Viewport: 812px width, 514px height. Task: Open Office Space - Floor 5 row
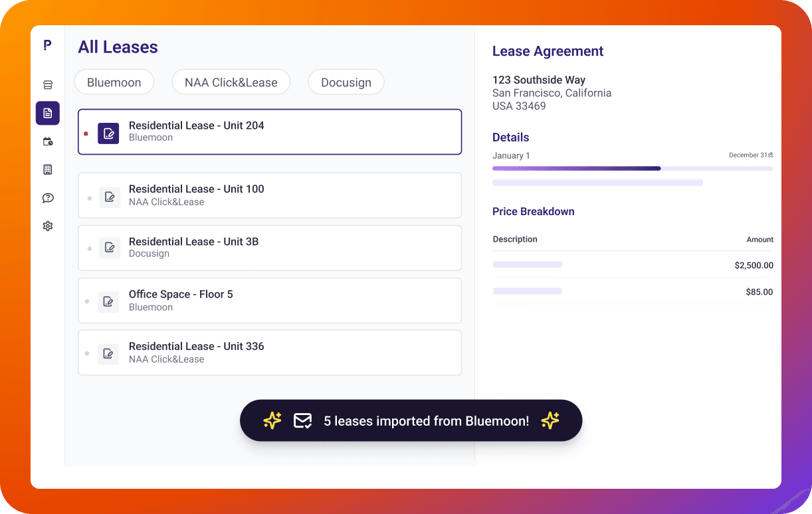click(x=270, y=300)
